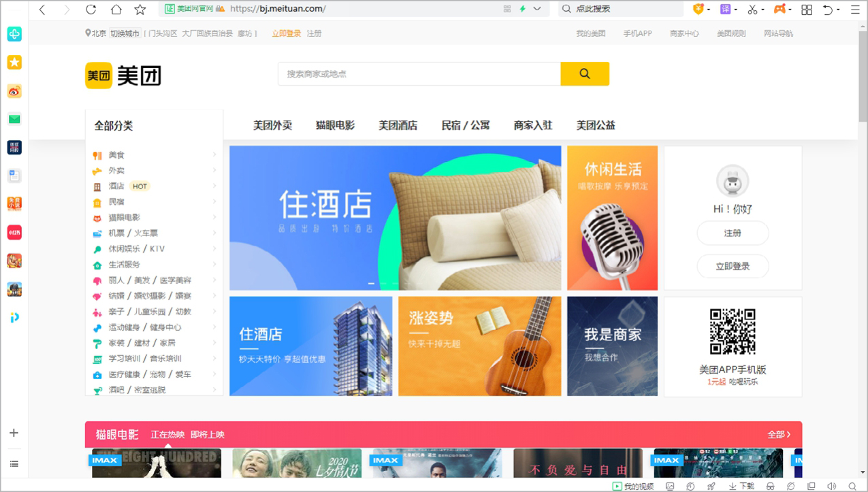Go back with the browser back arrow
This screenshot has width=868, height=492.
[x=42, y=10]
